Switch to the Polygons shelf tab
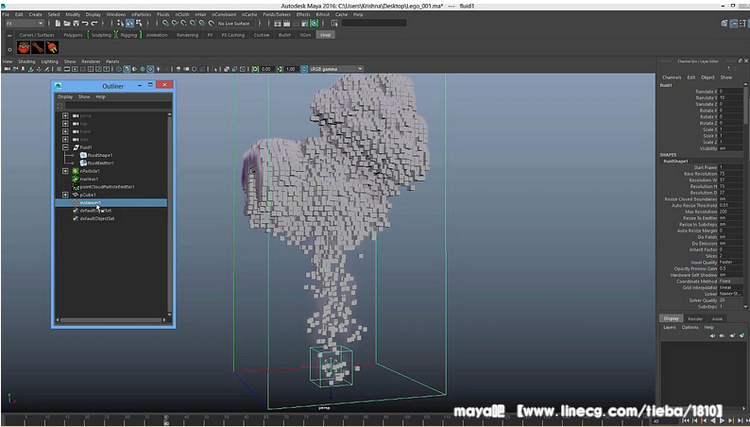The image size is (750, 427). 73,35
